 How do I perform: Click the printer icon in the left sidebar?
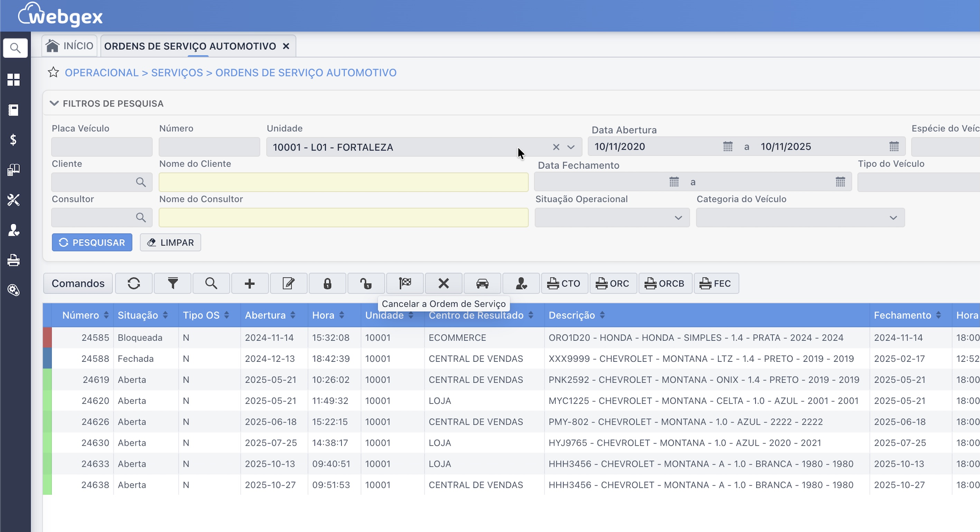point(14,260)
